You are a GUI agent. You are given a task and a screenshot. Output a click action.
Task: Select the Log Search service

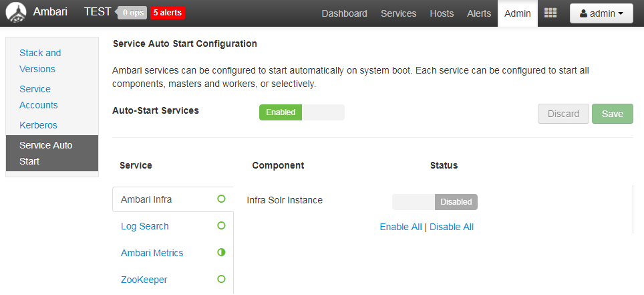click(x=144, y=226)
